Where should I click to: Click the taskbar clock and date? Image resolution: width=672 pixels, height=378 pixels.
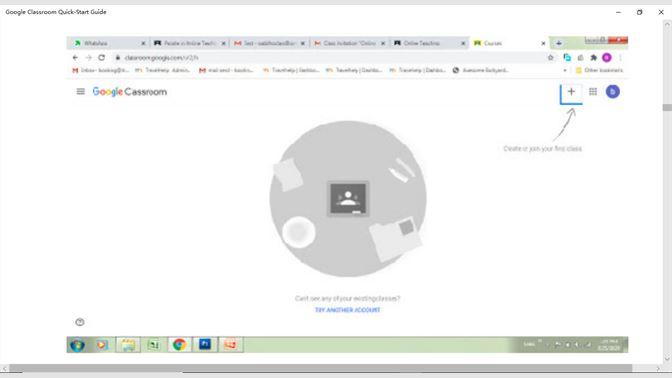point(609,345)
